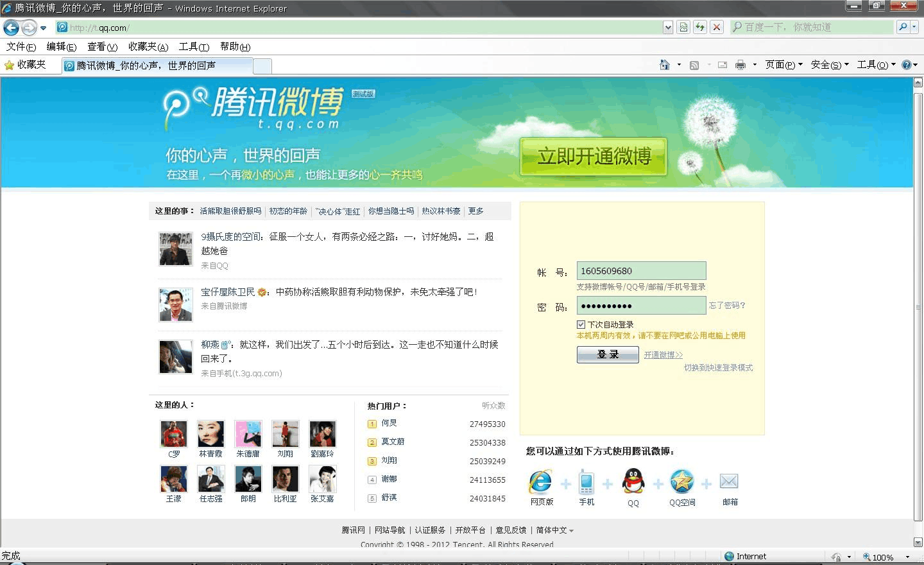Click the Home page icon
This screenshot has width=924, height=565.
[x=665, y=65]
